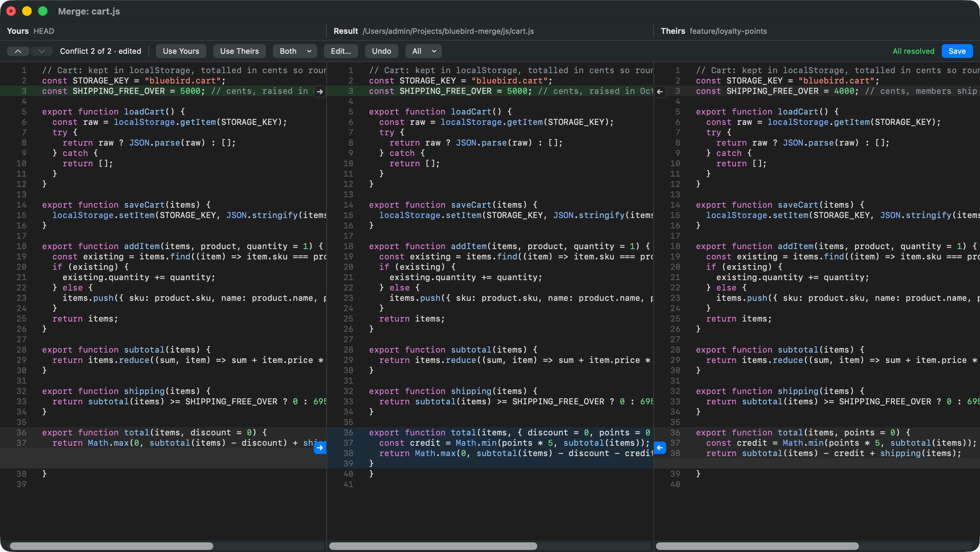This screenshot has height=552, width=980.
Task: Undo the last resolution
Action: pyautogui.click(x=381, y=51)
